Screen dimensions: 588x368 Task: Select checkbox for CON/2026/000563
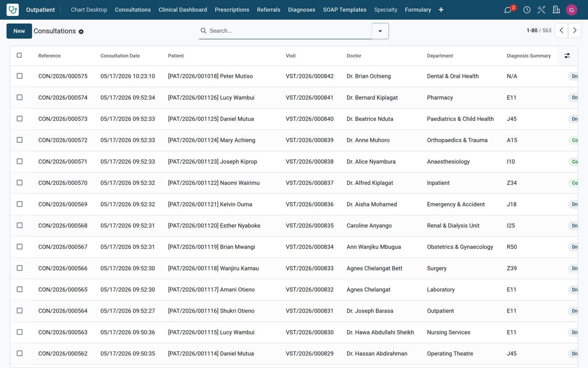click(x=19, y=332)
